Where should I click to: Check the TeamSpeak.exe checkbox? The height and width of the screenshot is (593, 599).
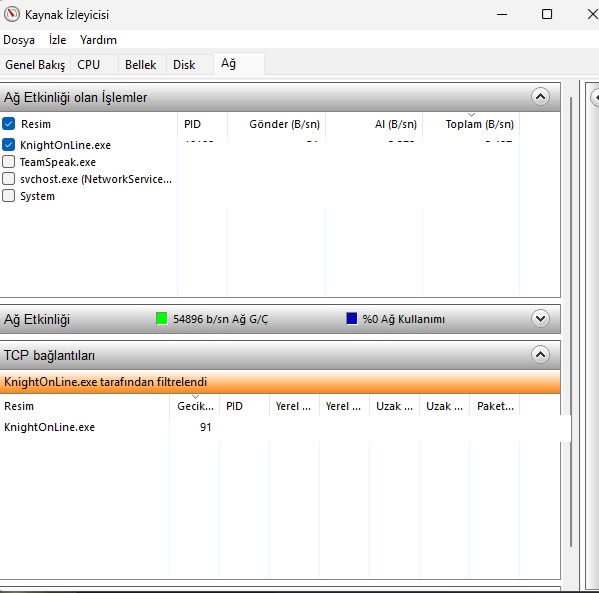(8, 162)
